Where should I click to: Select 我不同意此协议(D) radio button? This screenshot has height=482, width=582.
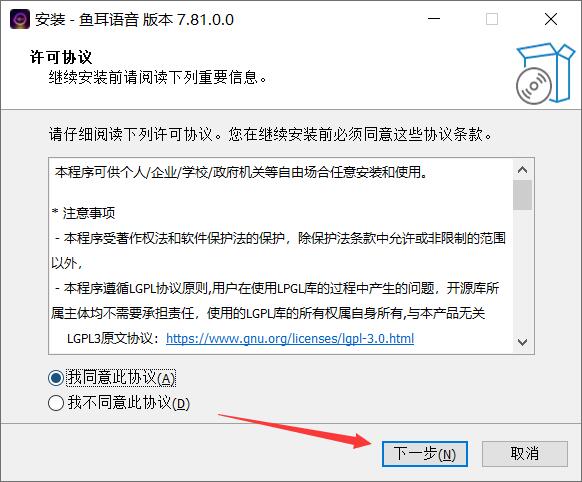(x=56, y=403)
